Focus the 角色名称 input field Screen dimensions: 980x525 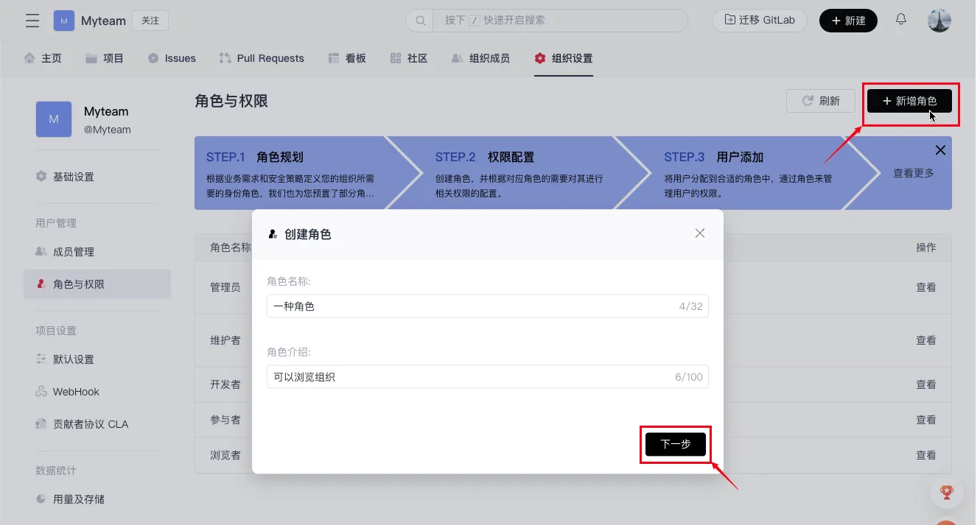[472, 306]
